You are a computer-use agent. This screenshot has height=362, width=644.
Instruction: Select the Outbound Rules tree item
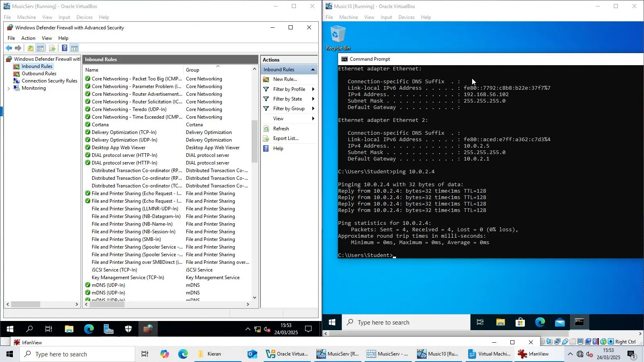click(x=39, y=74)
